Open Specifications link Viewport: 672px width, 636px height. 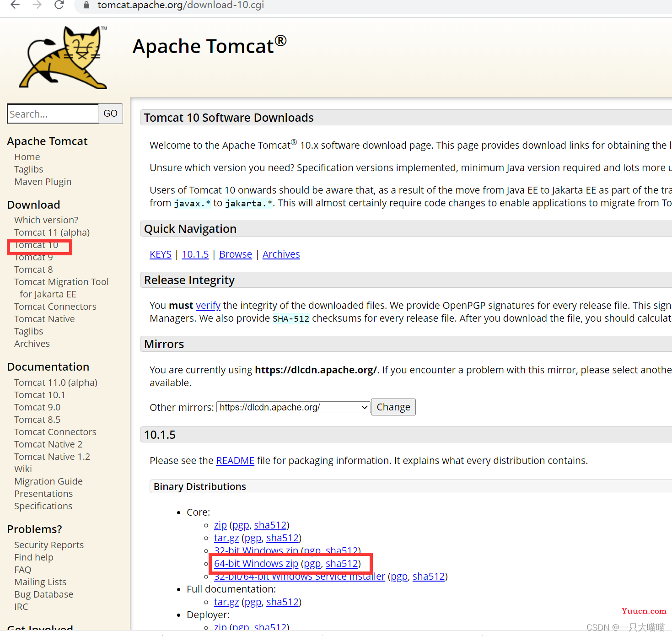[43, 506]
